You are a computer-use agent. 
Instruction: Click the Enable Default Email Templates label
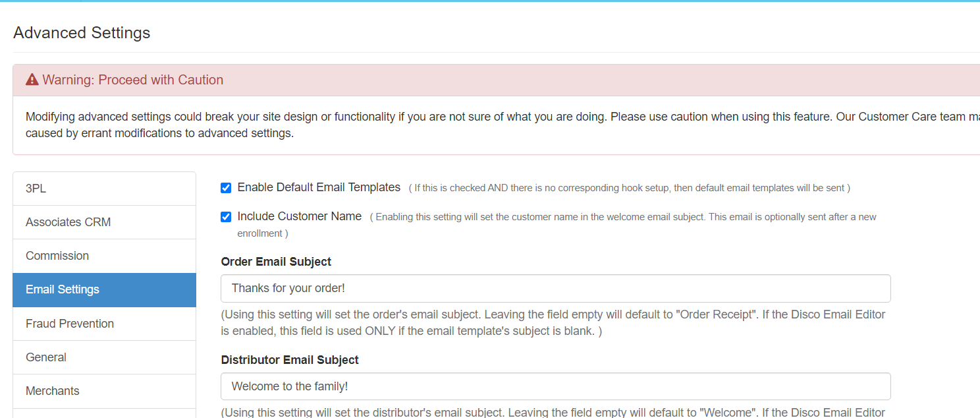319,187
